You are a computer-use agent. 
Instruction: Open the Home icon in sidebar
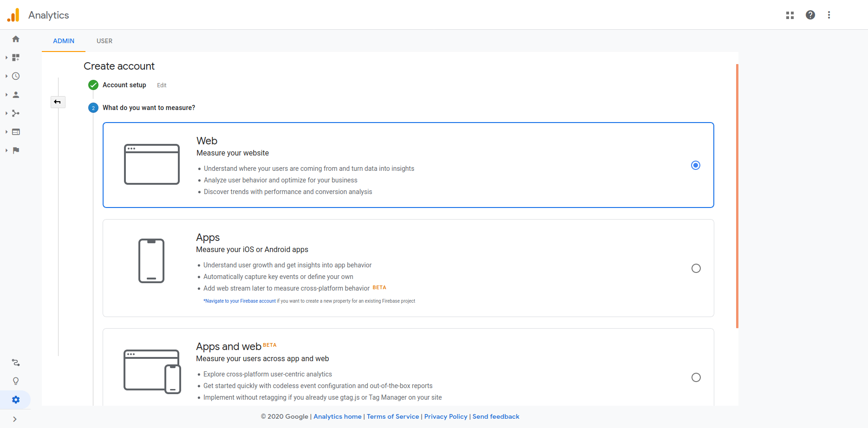tap(16, 39)
